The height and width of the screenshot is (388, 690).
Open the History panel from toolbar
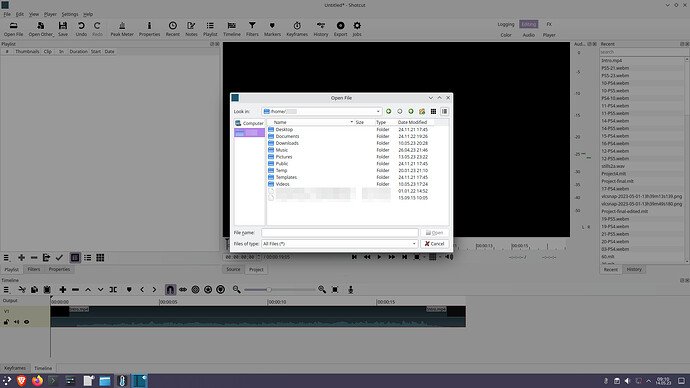[321, 29]
